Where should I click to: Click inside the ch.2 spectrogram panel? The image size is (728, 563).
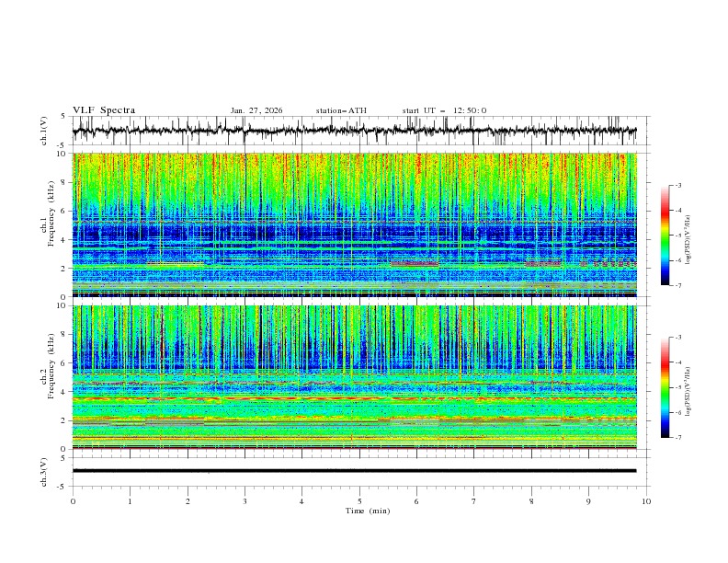[354, 377]
